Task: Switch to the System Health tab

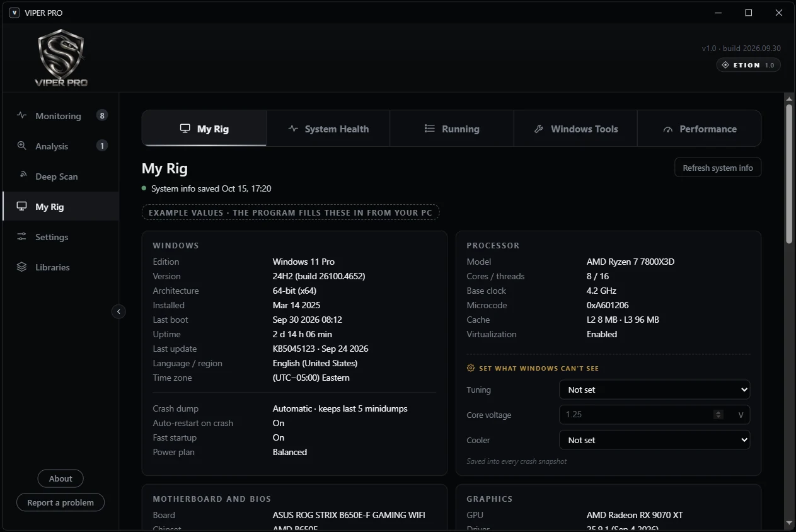Action: [x=328, y=129]
